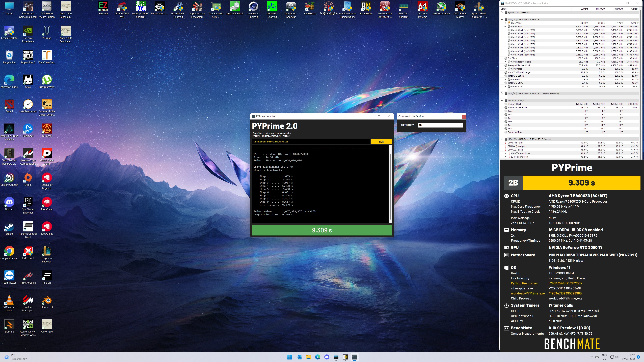Open Outlook from the taskbar
This screenshot has height=362, width=644.
(x=299, y=357)
